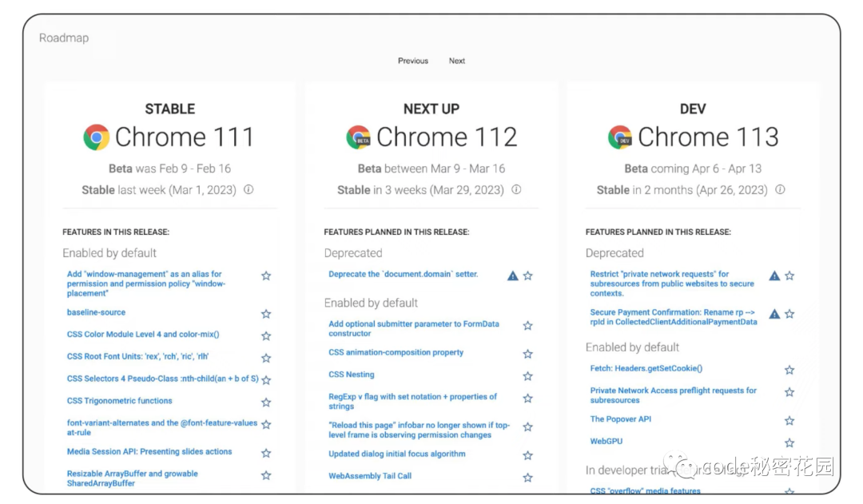Open info icon for Chrome 111 stable date
Image resolution: width=863 pixels, height=504 pixels.
pyautogui.click(x=249, y=189)
